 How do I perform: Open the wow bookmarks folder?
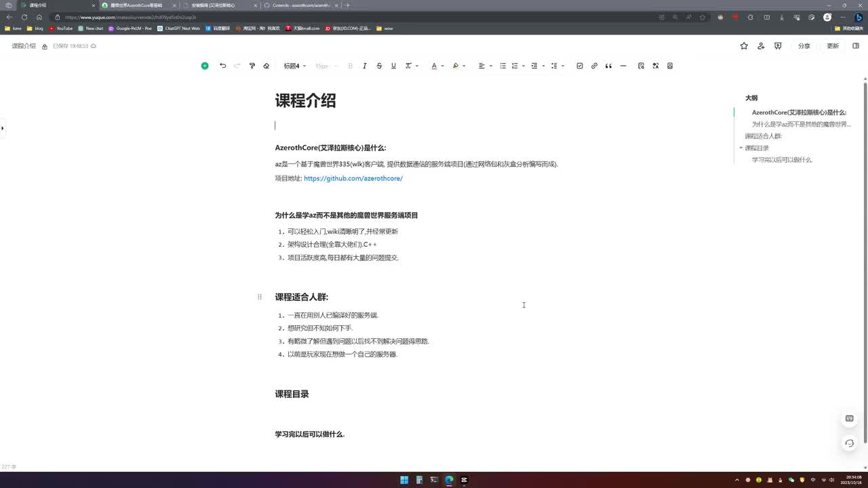pos(384,28)
